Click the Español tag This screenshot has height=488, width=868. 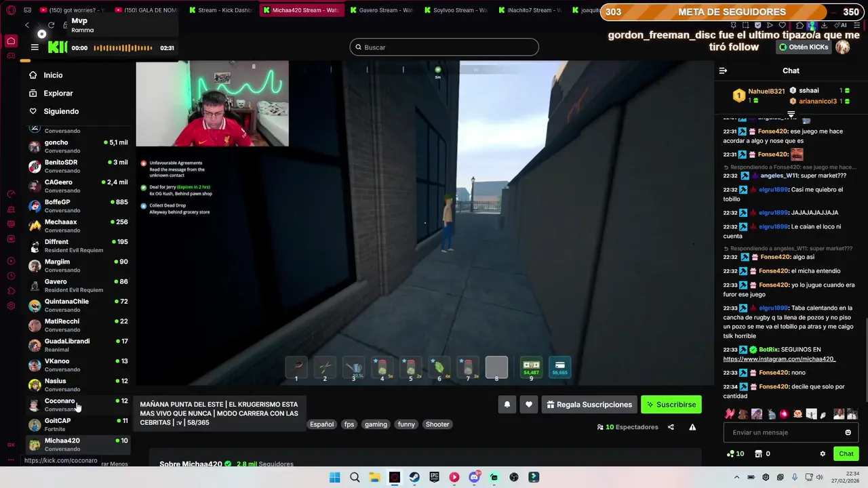point(321,424)
